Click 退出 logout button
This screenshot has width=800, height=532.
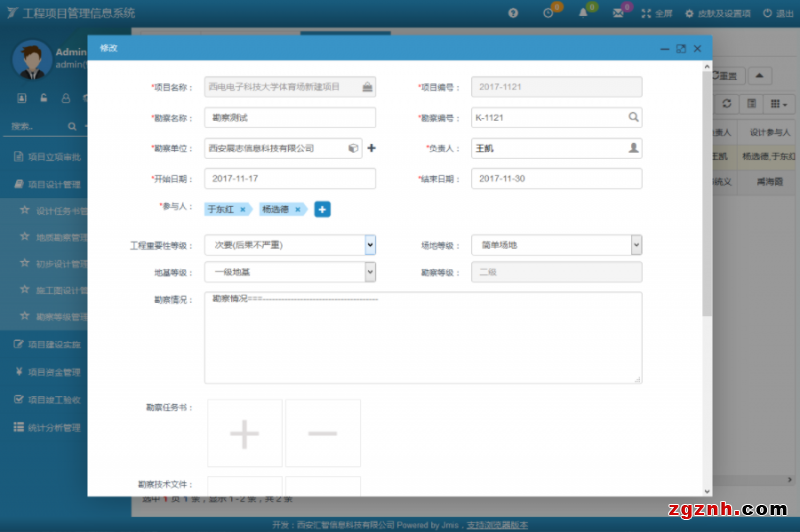coord(777,14)
